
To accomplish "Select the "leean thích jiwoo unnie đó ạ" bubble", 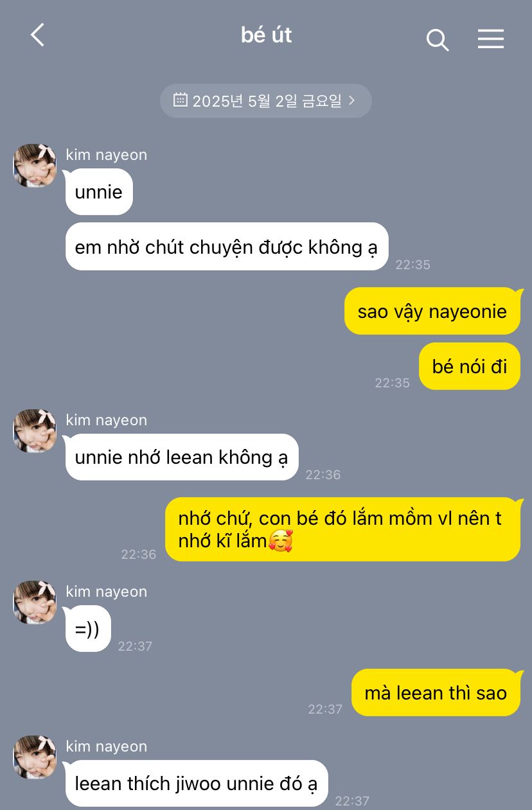I will point(197,783).
